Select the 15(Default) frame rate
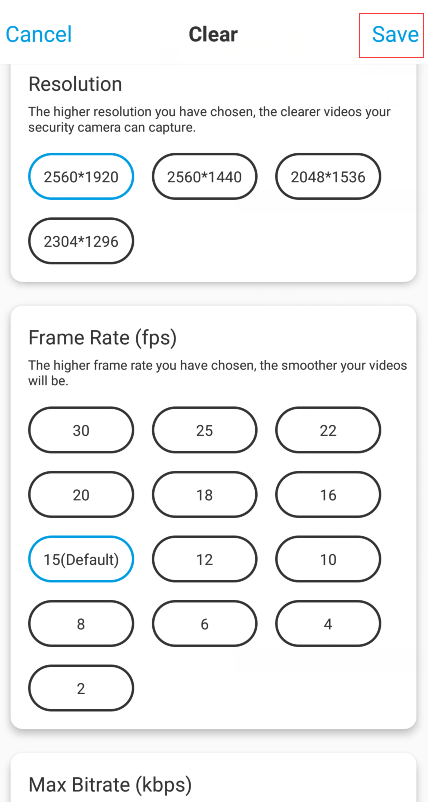428x802 pixels. coord(81,560)
